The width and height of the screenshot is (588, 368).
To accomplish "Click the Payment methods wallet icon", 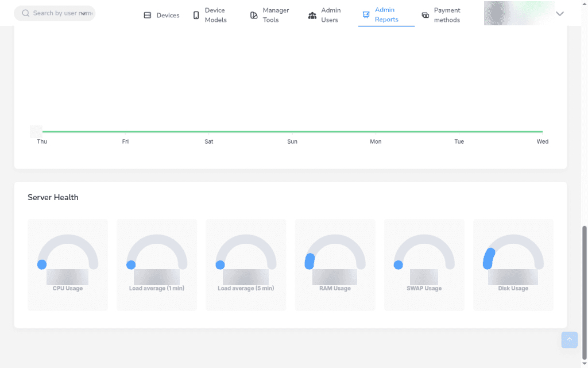I will tap(425, 16).
